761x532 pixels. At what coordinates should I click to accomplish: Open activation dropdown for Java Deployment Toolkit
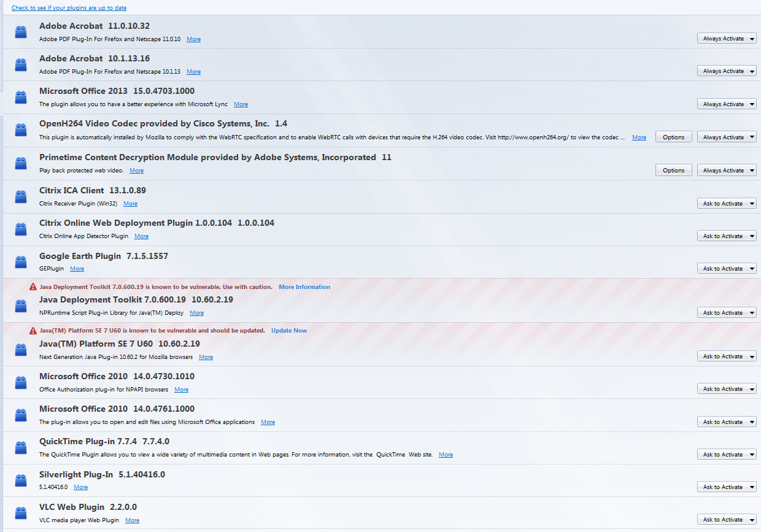coord(727,312)
